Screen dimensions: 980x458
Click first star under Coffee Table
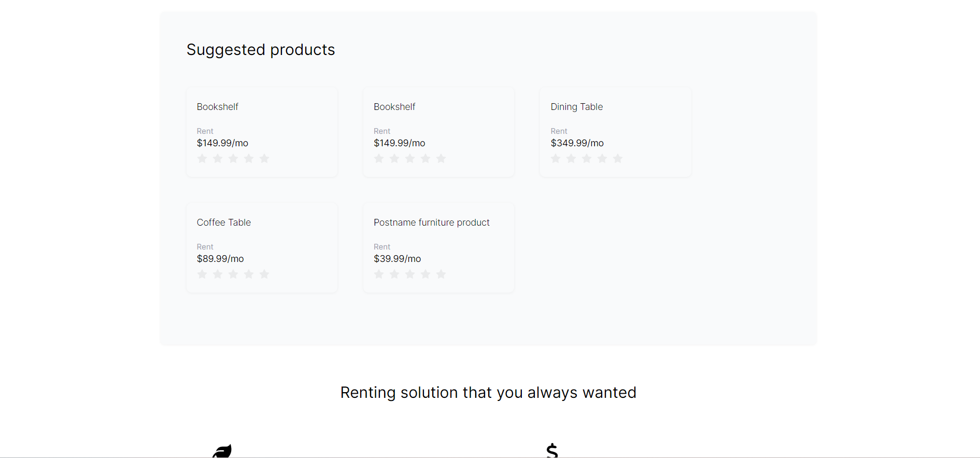(x=202, y=274)
